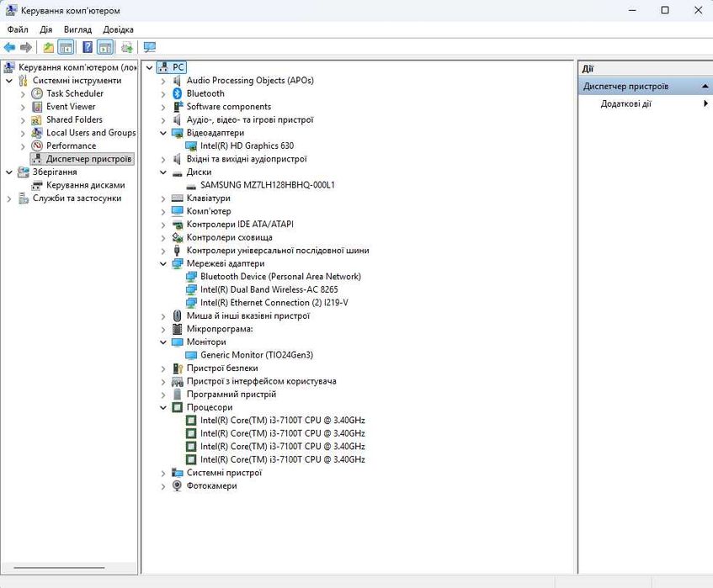Collapse Диспетчер пристроїв actions section

(705, 86)
